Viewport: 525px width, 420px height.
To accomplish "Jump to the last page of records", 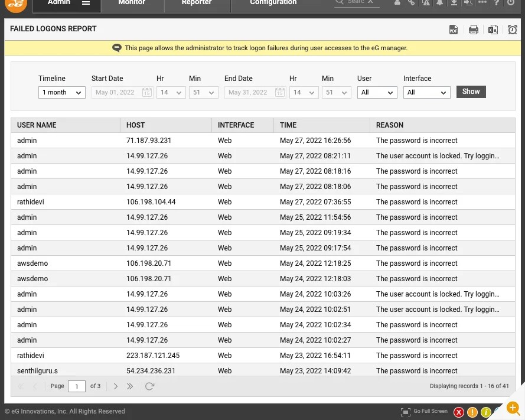I will (x=130, y=386).
